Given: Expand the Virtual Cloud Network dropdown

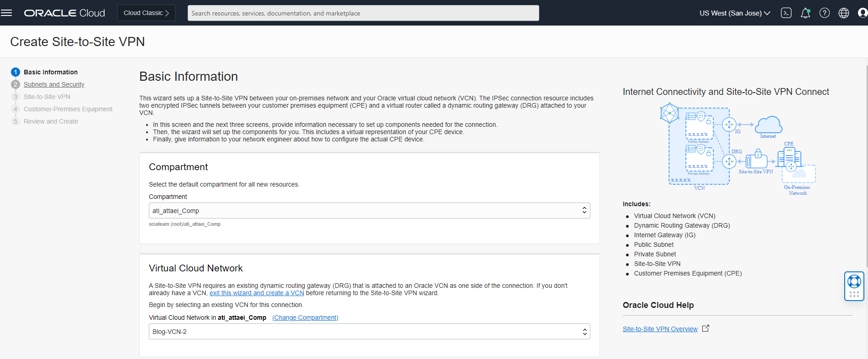Looking at the screenshot, I should pyautogui.click(x=369, y=332).
